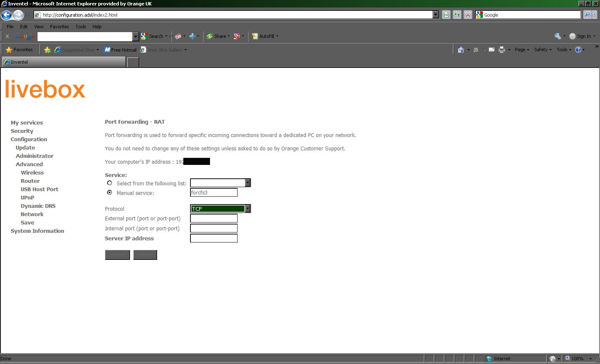Open USB Host Port page
Image resolution: width=600 pixels, height=364 pixels.
point(40,189)
